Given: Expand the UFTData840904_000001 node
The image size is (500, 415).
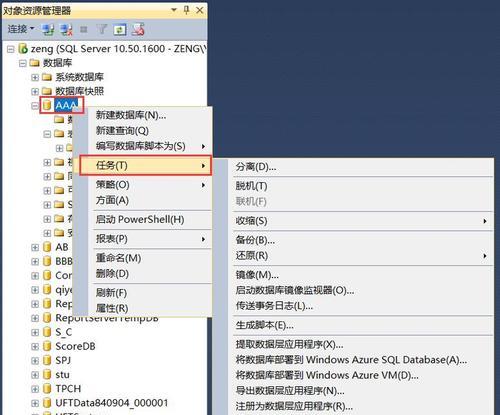Looking at the screenshot, I should 35,403.
